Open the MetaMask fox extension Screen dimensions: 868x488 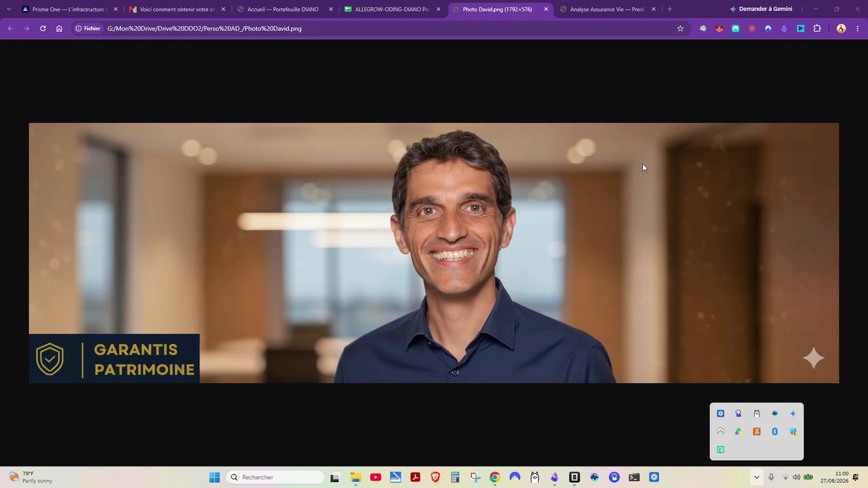[x=719, y=28]
